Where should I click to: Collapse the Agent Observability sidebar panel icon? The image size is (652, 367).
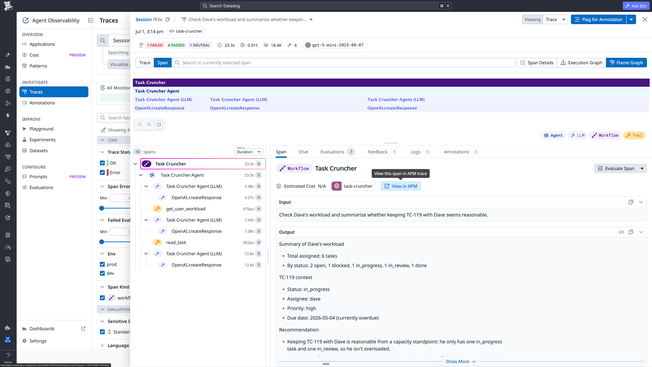click(x=91, y=20)
